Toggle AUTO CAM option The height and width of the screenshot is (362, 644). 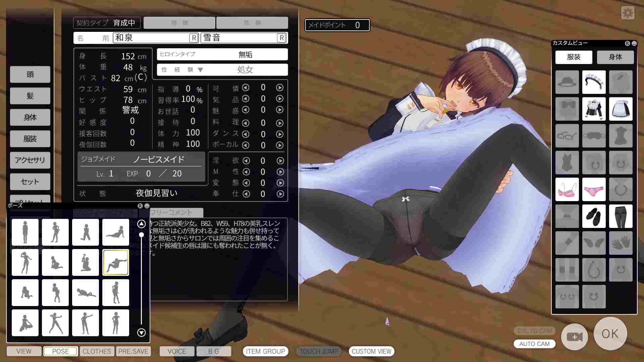(534, 344)
